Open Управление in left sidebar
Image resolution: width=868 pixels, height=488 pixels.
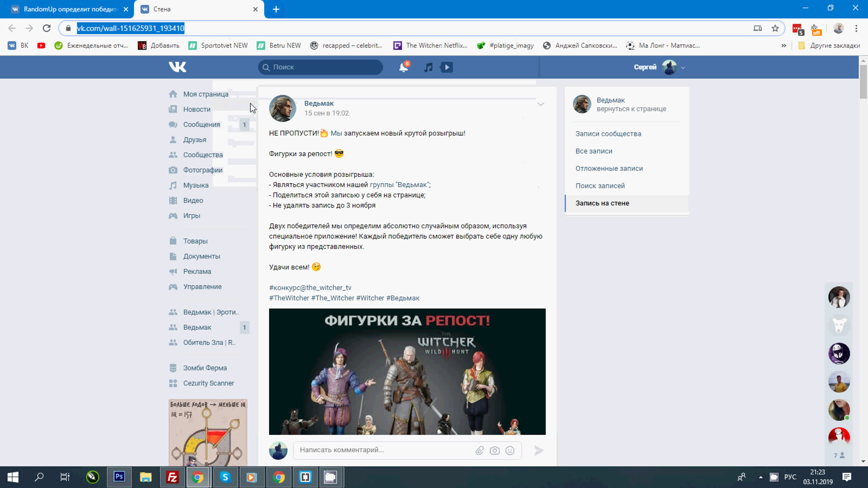202,287
